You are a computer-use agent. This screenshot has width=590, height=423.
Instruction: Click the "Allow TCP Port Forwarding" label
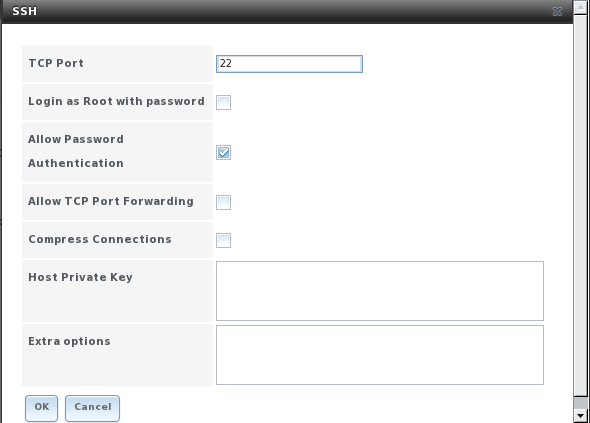click(111, 201)
